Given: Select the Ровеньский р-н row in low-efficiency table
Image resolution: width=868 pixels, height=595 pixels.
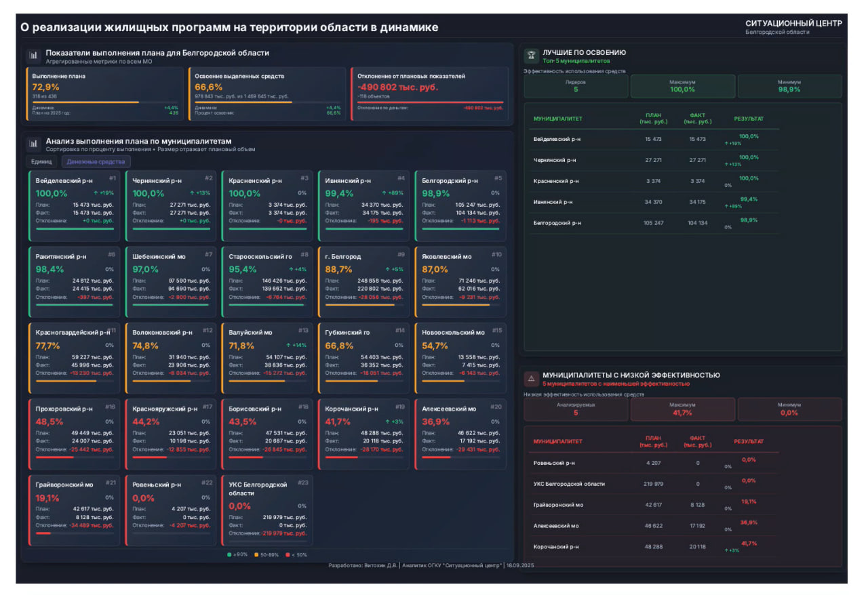Looking at the screenshot, I should (x=654, y=463).
